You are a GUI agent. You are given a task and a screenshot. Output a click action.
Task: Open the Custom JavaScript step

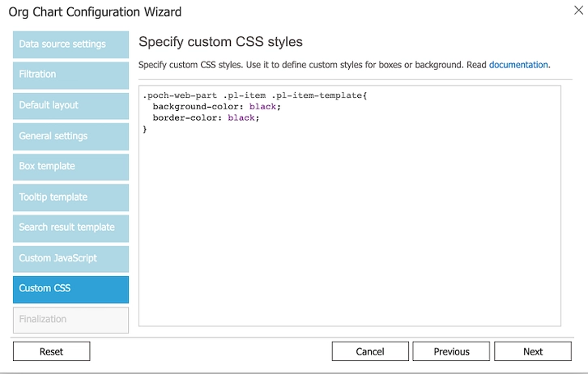(71, 259)
